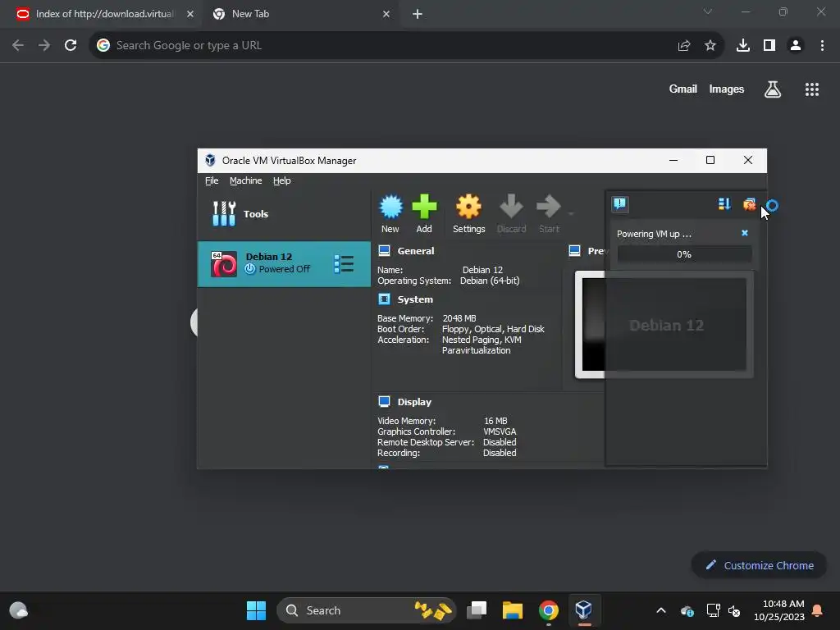Image resolution: width=840 pixels, height=630 pixels.
Task: Open the Debian 12 machine tools list menu
Action: pos(344,264)
